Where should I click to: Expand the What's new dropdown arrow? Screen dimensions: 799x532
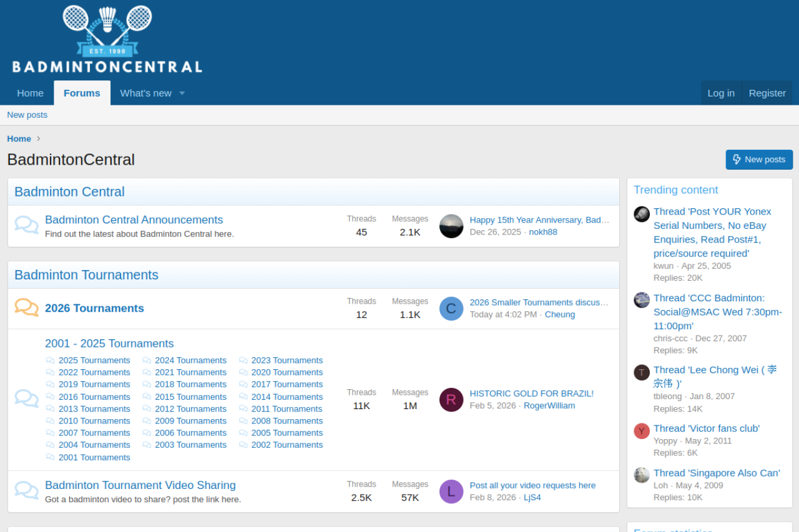(182, 93)
